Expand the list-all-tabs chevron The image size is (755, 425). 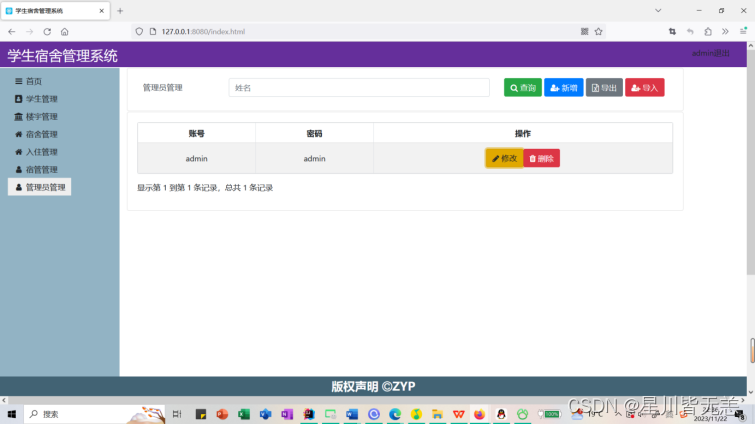(658, 11)
